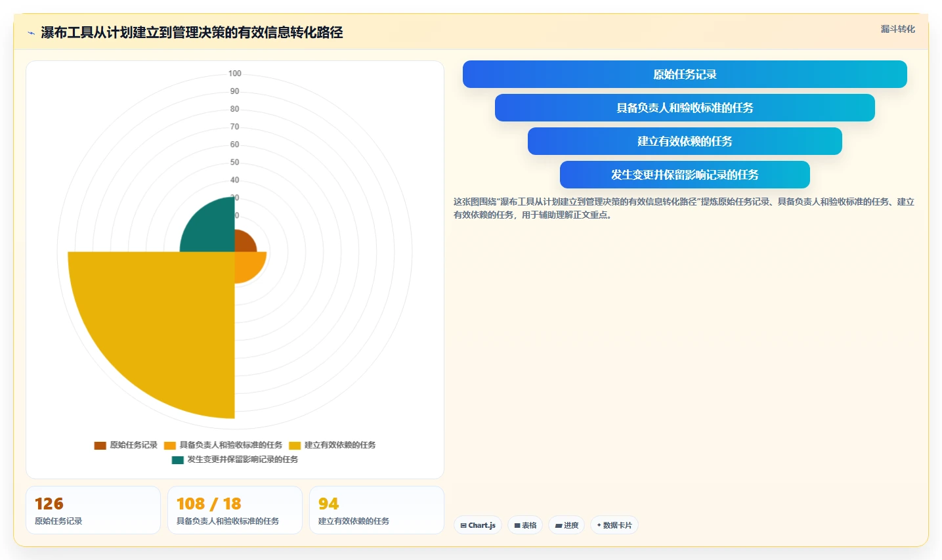Viewport: 942px width, 560px height.
Task: Click the title icon before 瀑布工具
Action: click(31, 33)
